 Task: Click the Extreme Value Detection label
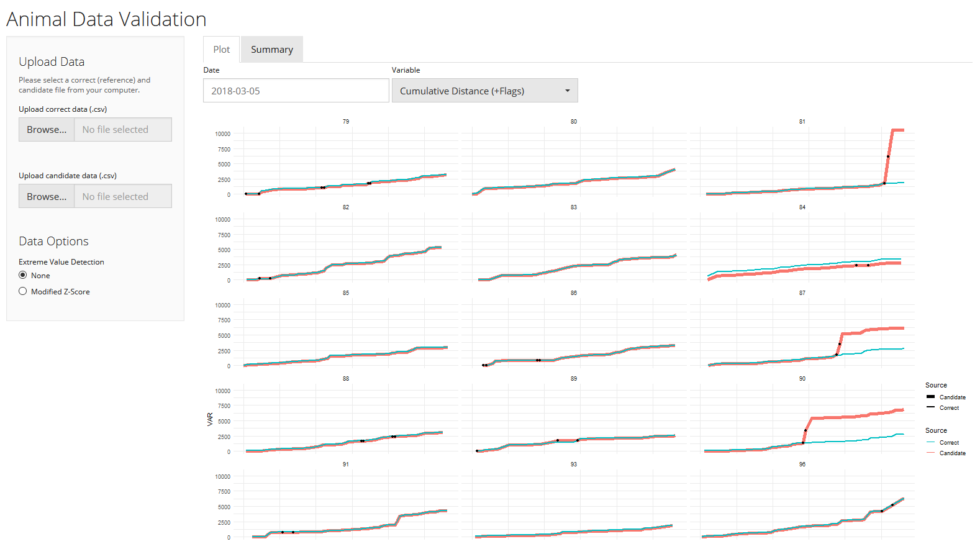pyautogui.click(x=61, y=262)
